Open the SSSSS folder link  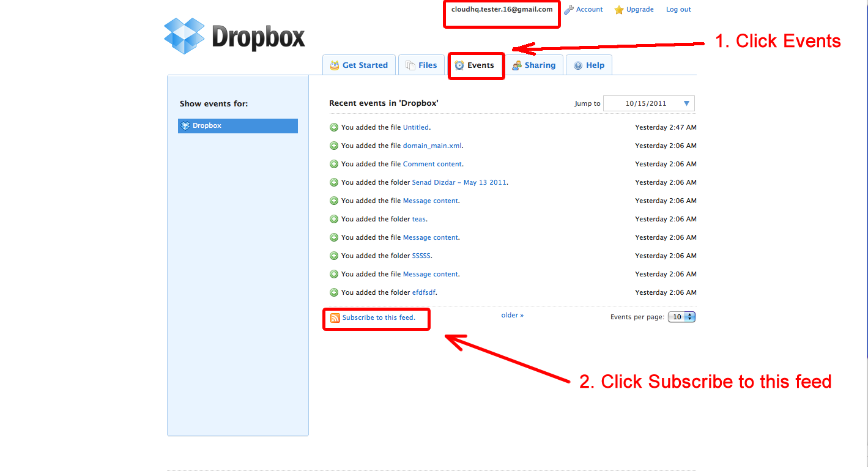coord(422,256)
